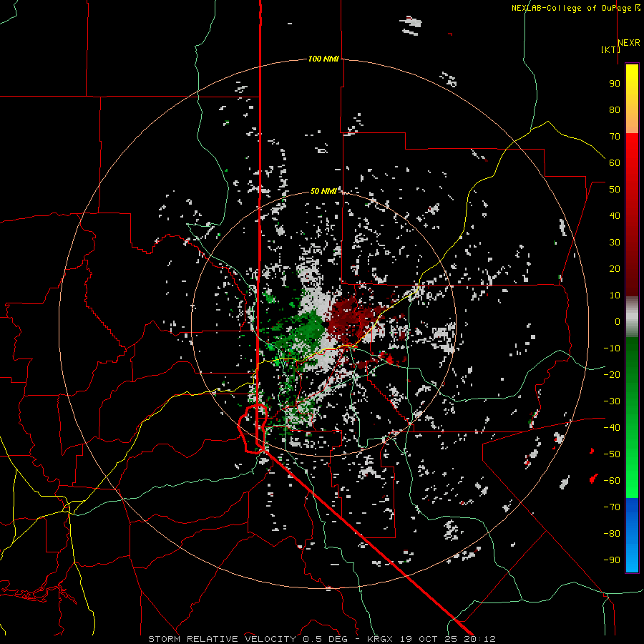The width and height of the screenshot is (644, 644).
Task: Click the -10 value on velocity scale
Action: coord(612,348)
